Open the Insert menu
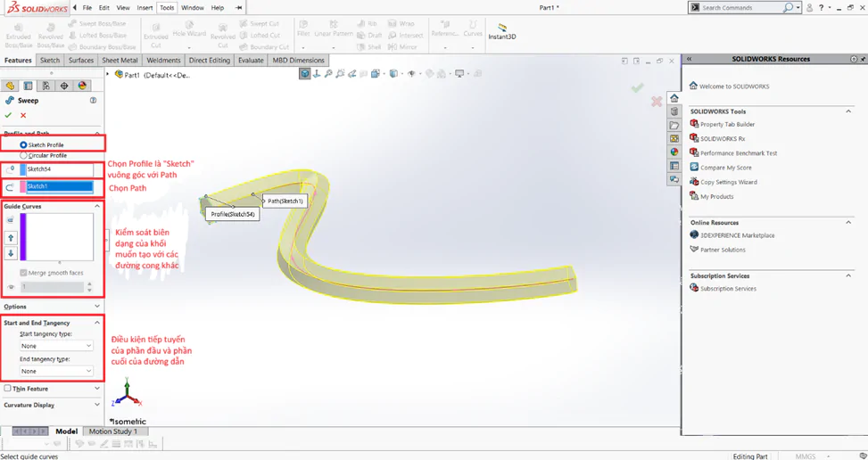This screenshot has width=868, height=460. click(145, 8)
